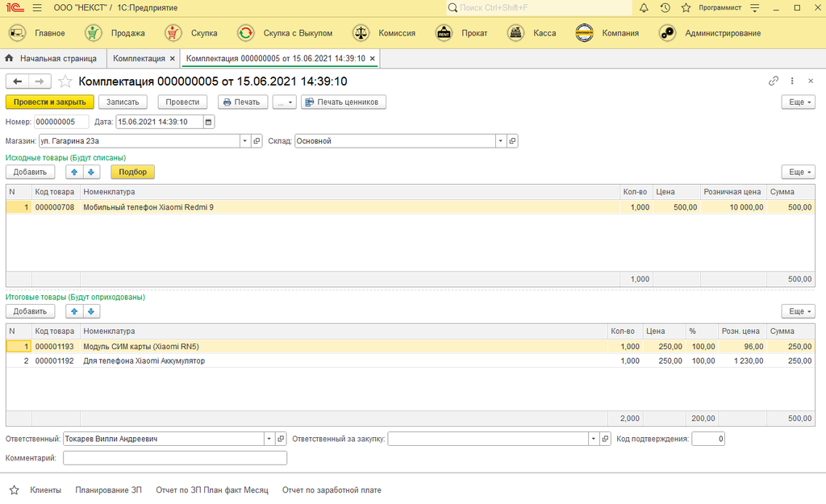Click the Касса register icon

[x=515, y=33]
